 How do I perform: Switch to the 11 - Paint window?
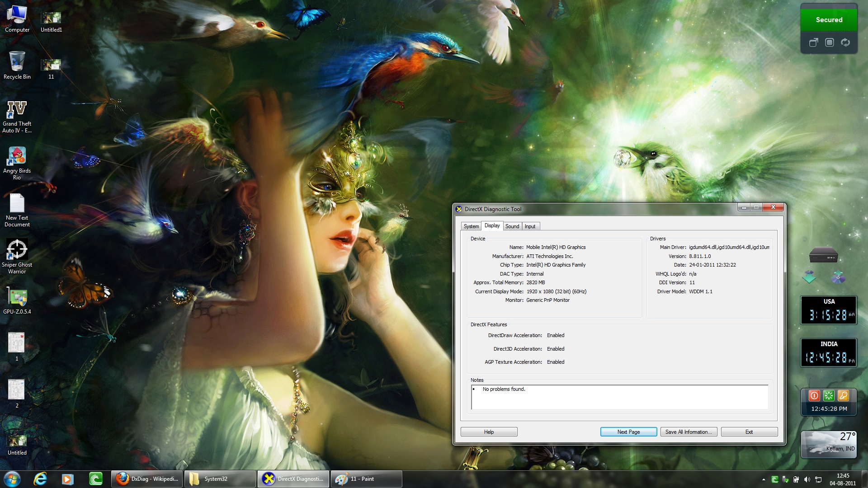367,479
